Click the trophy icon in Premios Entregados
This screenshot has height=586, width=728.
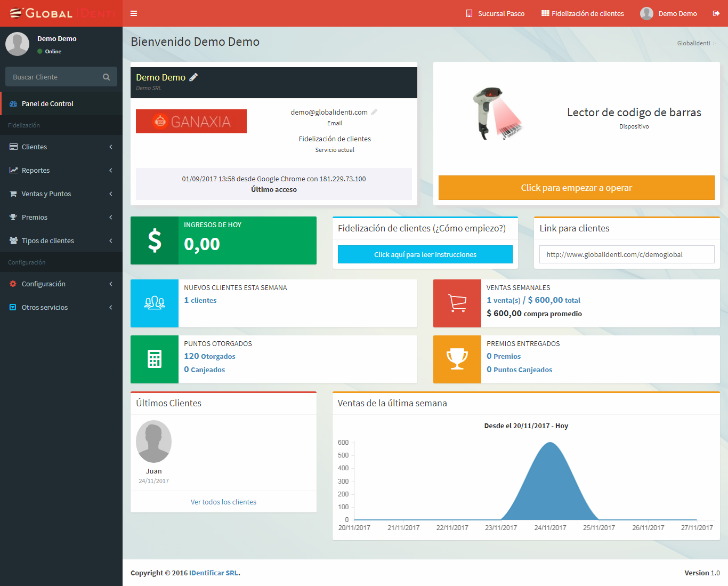pos(457,359)
